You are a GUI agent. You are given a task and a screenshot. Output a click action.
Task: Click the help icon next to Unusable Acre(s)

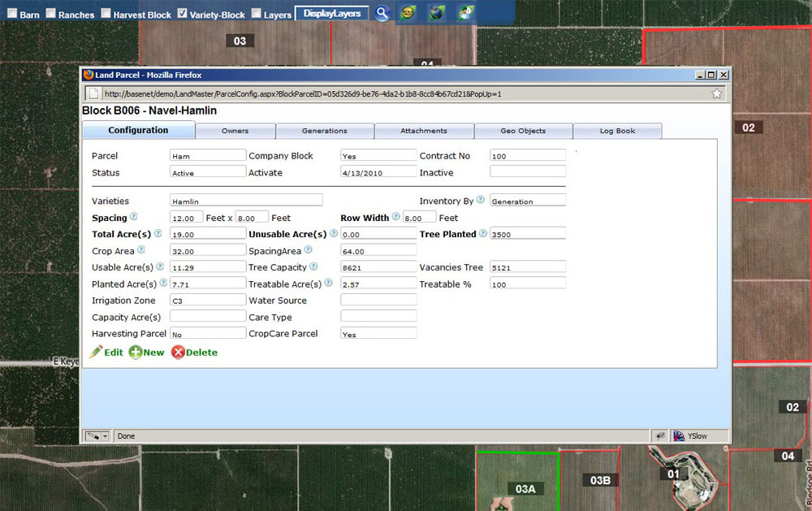(x=334, y=233)
